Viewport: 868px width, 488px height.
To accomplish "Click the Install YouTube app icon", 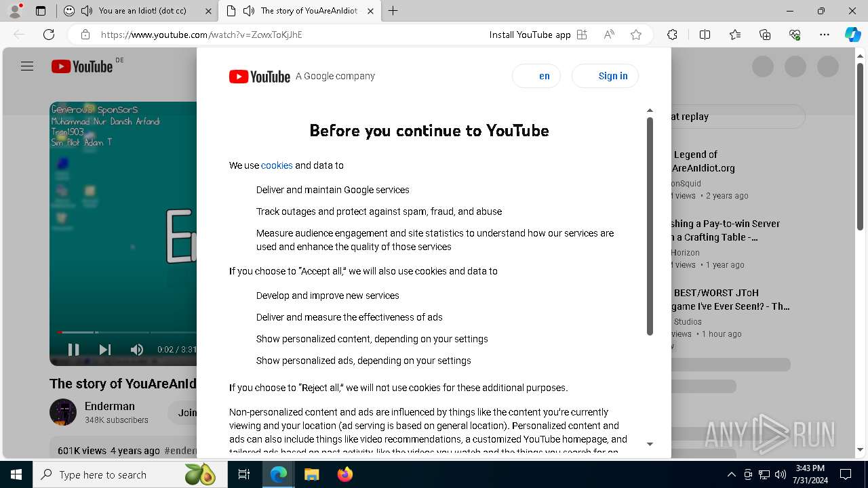I will [x=582, y=35].
